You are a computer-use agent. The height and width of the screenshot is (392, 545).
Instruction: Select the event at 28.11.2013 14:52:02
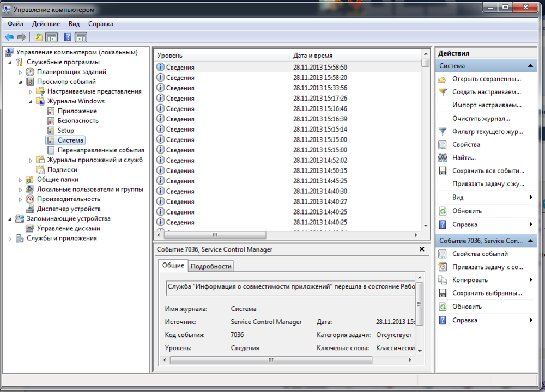pyautogui.click(x=288, y=160)
